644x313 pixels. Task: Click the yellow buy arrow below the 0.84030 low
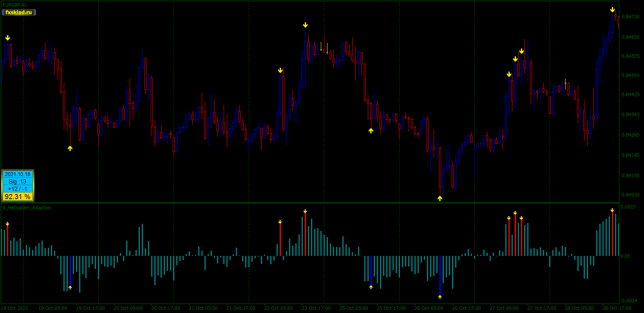pos(440,198)
